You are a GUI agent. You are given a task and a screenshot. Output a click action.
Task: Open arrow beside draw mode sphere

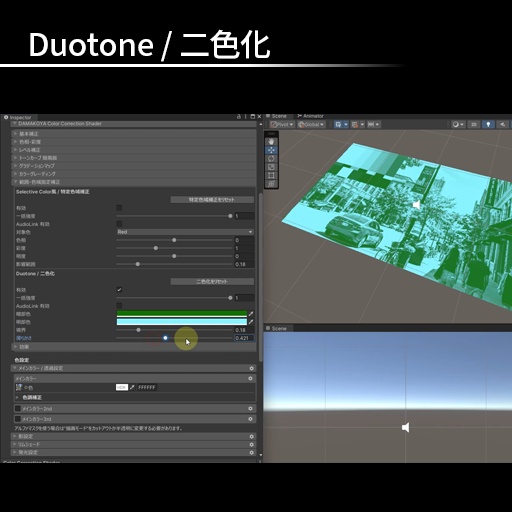462,124
